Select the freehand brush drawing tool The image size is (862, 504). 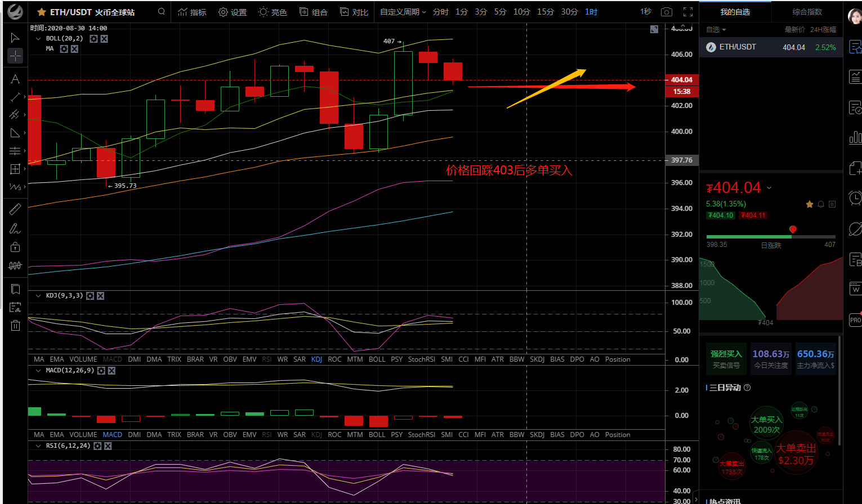click(x=15, y=228)
